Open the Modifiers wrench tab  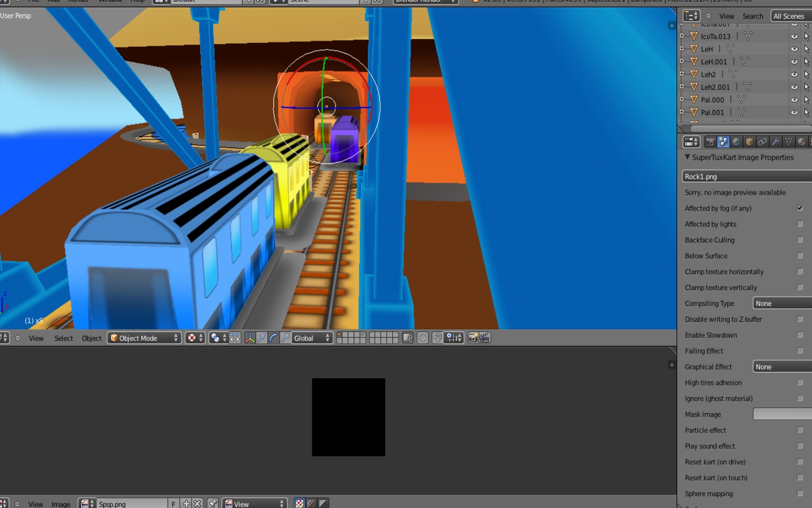click(x=775, y=142)
